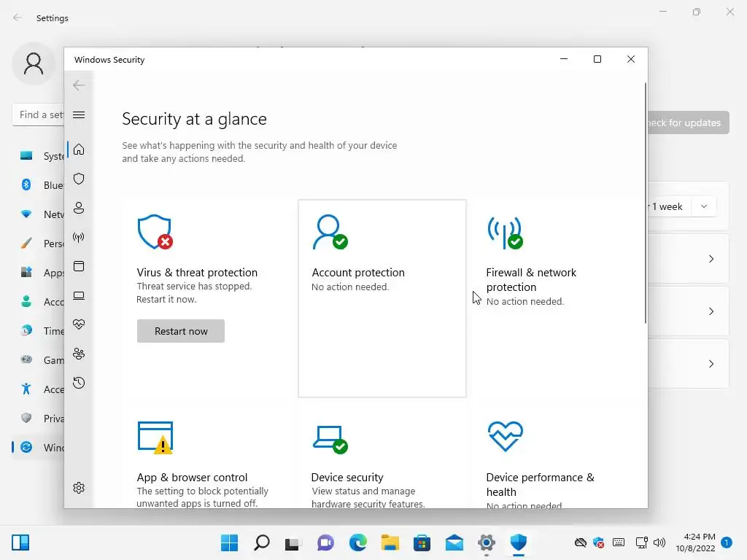Image resolution: width=747 pixels, height=560 pixels.
Task: Click "Security at a glance" heading
Action: pyautogui.click(x=194, y=119)
